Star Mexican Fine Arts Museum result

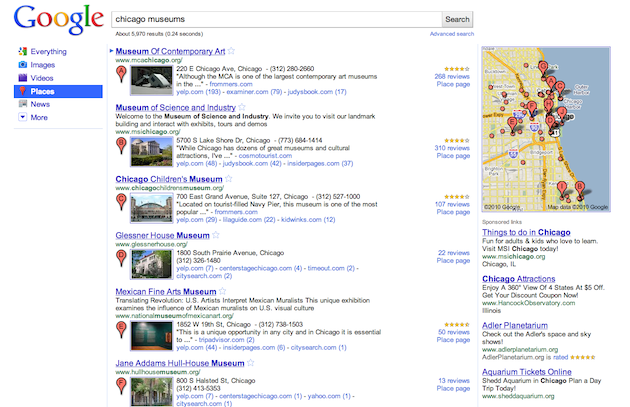coord(222,291)
